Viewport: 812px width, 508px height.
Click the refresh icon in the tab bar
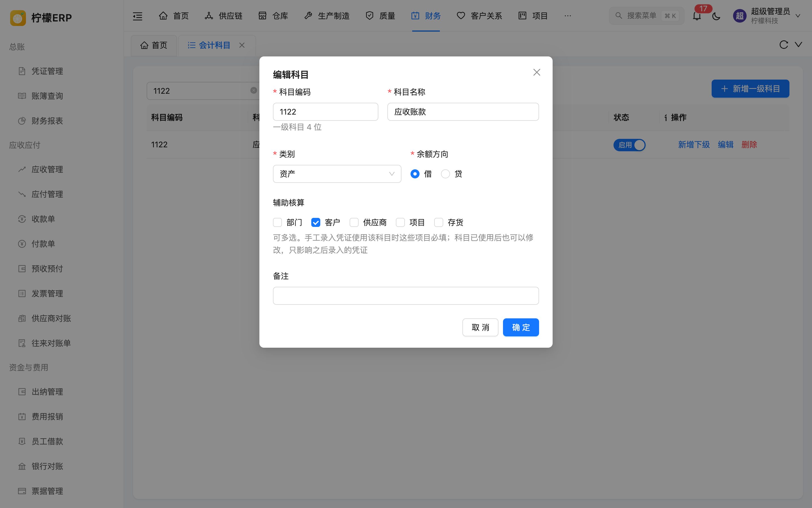coord(784,45)
